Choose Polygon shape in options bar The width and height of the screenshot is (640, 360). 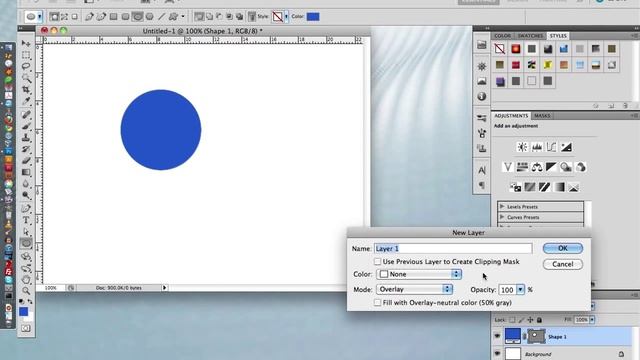point(149,17)
